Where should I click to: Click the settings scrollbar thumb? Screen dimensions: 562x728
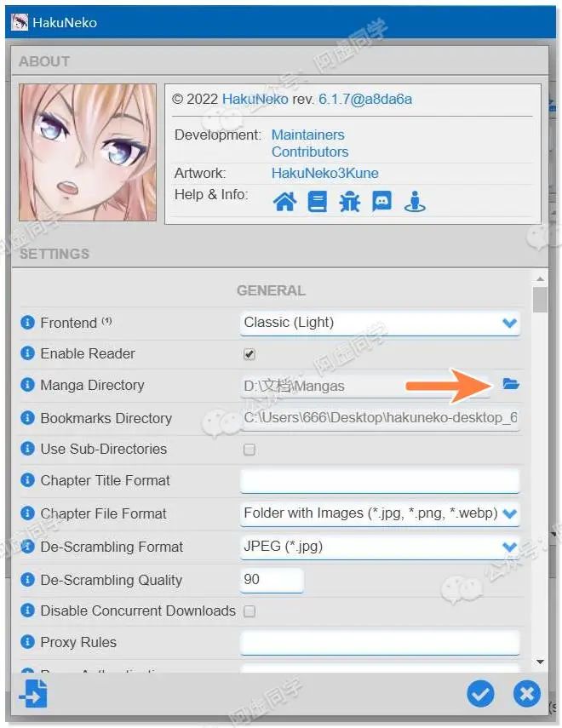pyautogui.click(x=540, y=300)
